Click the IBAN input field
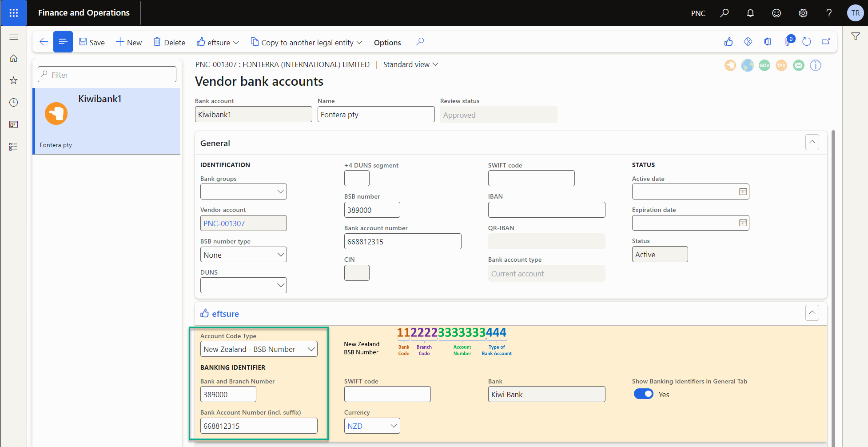 (546, 210)
